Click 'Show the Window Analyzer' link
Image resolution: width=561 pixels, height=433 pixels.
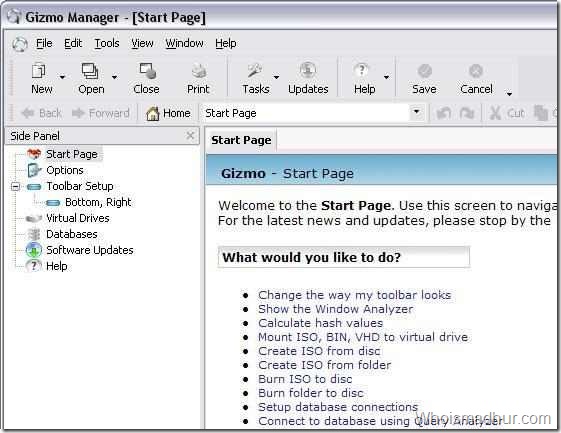pyautogui.click(x=336, y=309)
